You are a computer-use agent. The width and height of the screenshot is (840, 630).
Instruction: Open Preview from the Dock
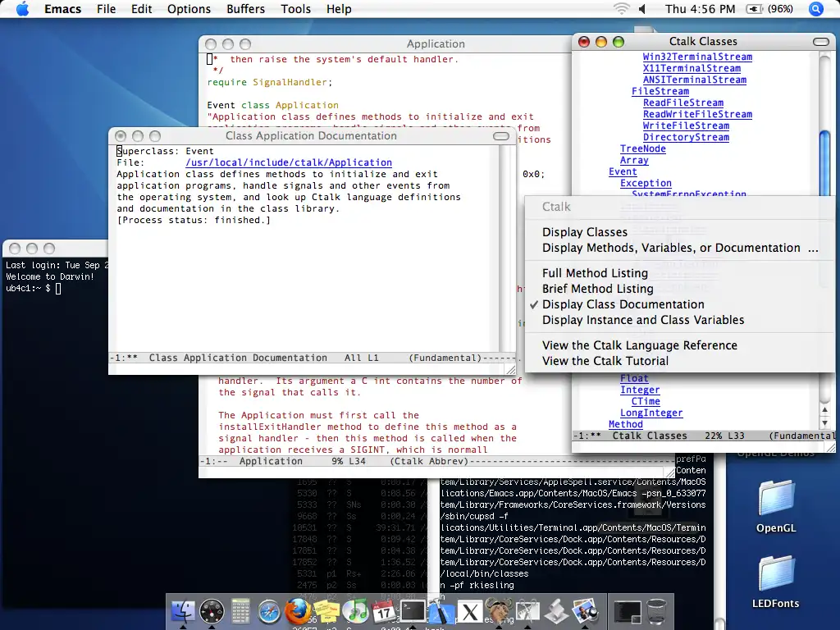click(x=584, y=610)
